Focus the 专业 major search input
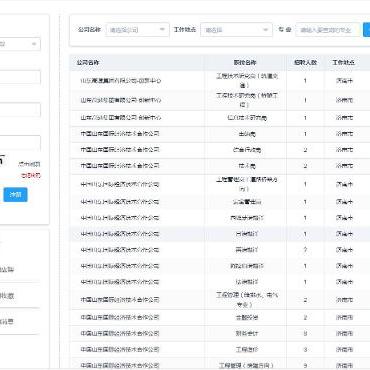Image resolution: width=370 pixels, height=370 pixels. [328, 30]
